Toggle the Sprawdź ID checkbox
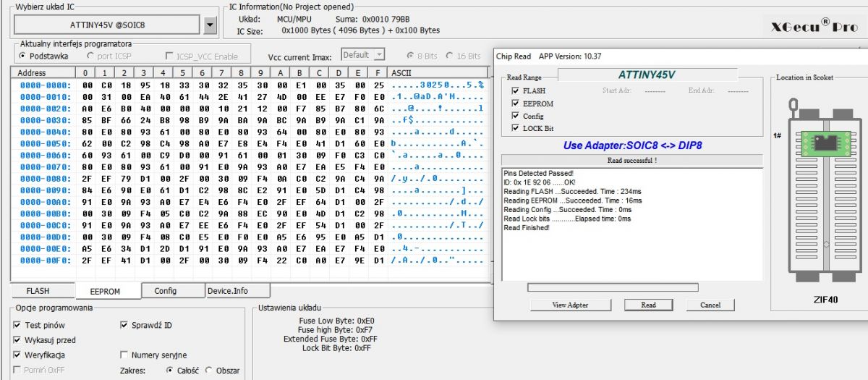 (124, 326)
